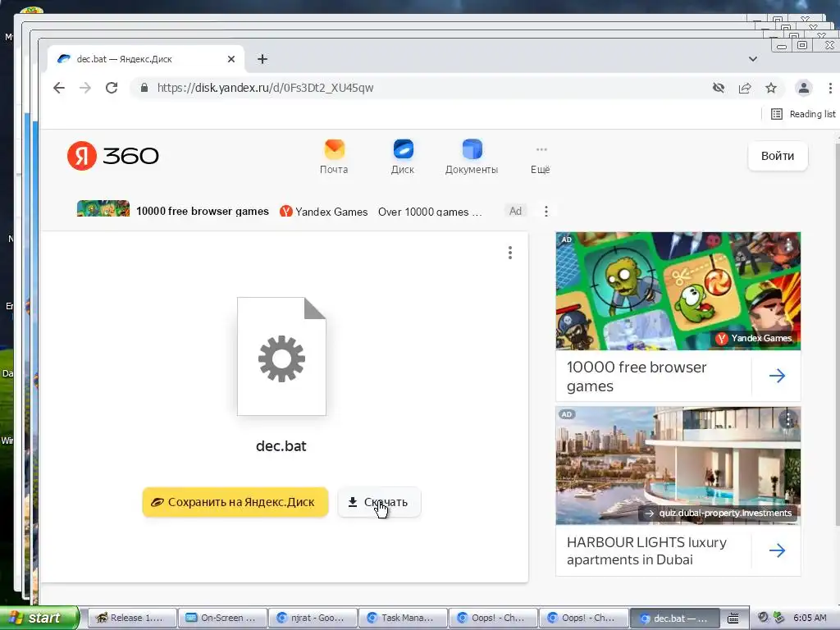The width and height of the screenshot is (840, 630).
Task: Open Почта mail service
Action: 334,157
